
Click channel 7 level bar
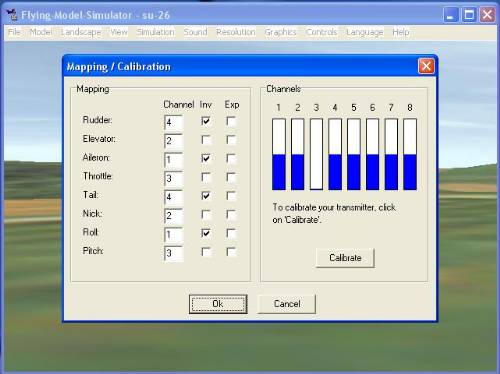pos(391,154)
